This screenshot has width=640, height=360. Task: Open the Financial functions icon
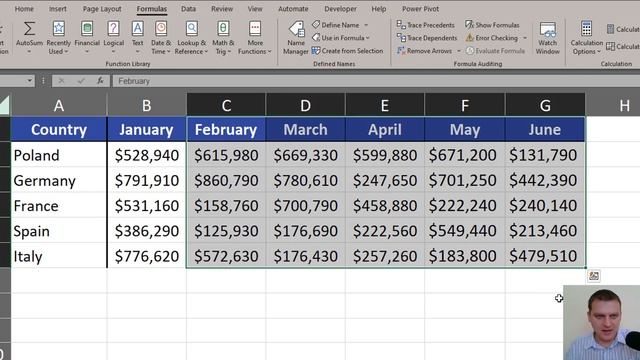click(x=87, y=29)
